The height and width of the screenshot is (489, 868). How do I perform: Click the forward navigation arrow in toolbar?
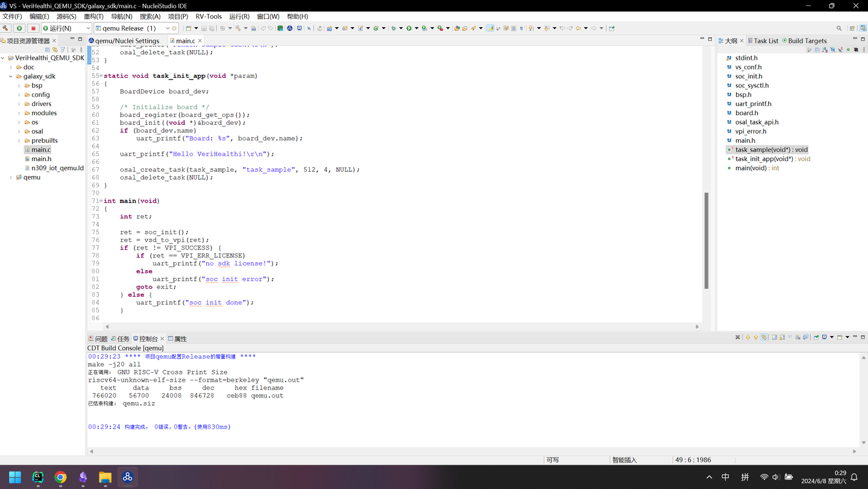pos(594,28)
